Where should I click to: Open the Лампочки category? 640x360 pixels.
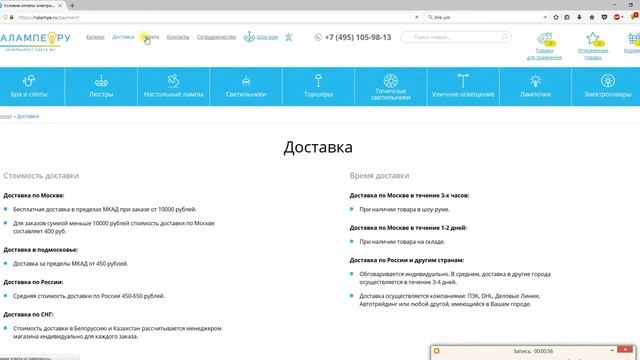tap(536, 87)
